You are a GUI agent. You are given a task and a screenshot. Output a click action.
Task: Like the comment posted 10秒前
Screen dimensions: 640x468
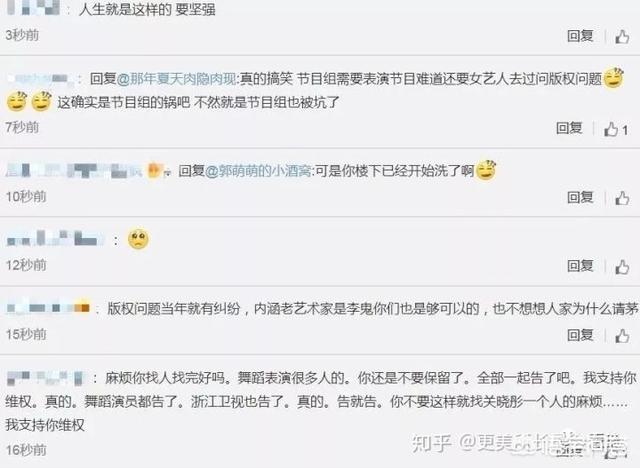[622, 198]
